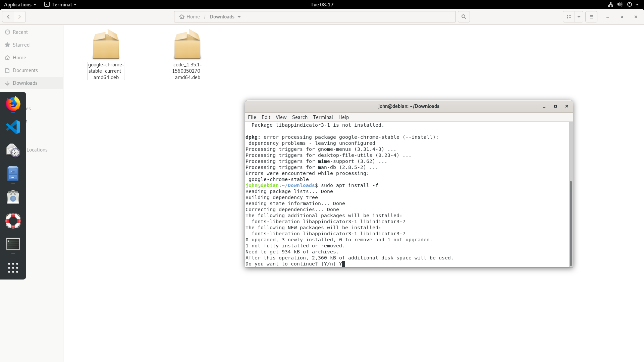This screenshot has width=644, height=362.
Task: Open terminal Edit menu
Action: pyautogui.click(x=266, y=117)
